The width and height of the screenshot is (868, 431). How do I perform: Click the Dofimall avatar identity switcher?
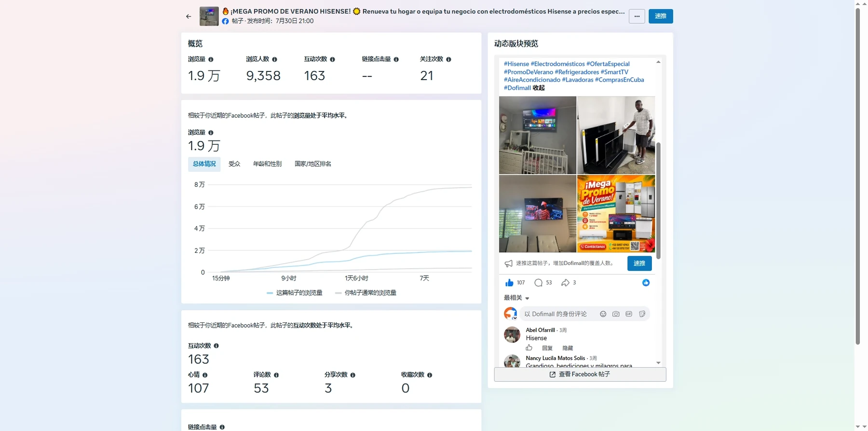[x=510, y=314]
